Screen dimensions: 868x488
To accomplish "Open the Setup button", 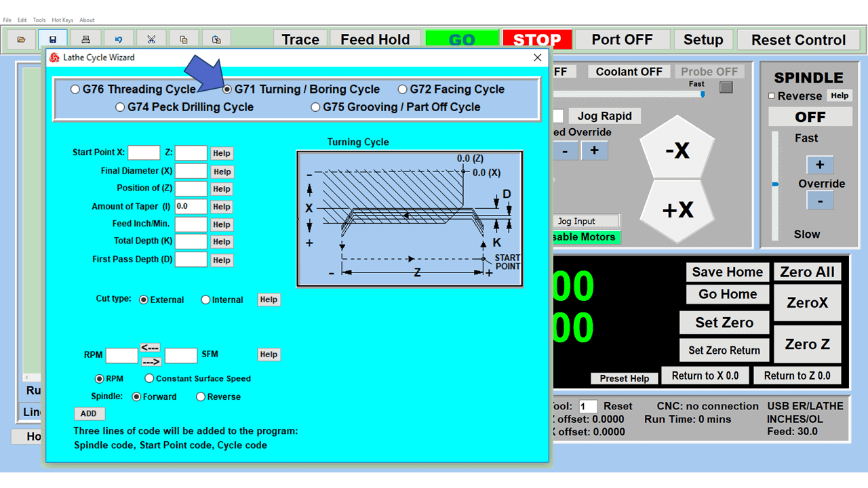I will 703,39.
